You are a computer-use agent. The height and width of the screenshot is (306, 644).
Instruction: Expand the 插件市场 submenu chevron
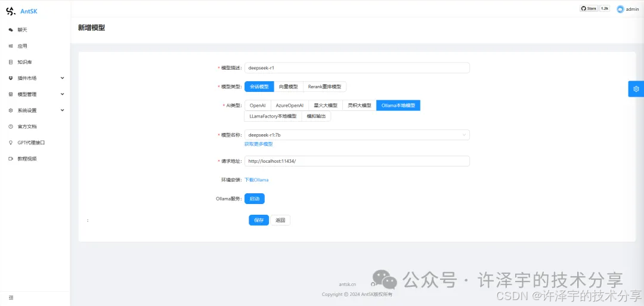pyautogui.click(x=63, y=78)
